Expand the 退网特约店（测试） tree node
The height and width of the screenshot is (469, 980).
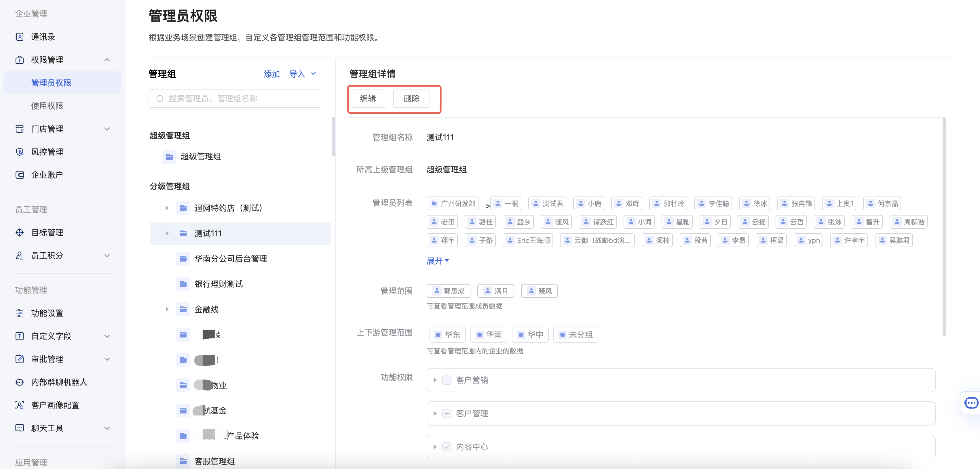167,208
